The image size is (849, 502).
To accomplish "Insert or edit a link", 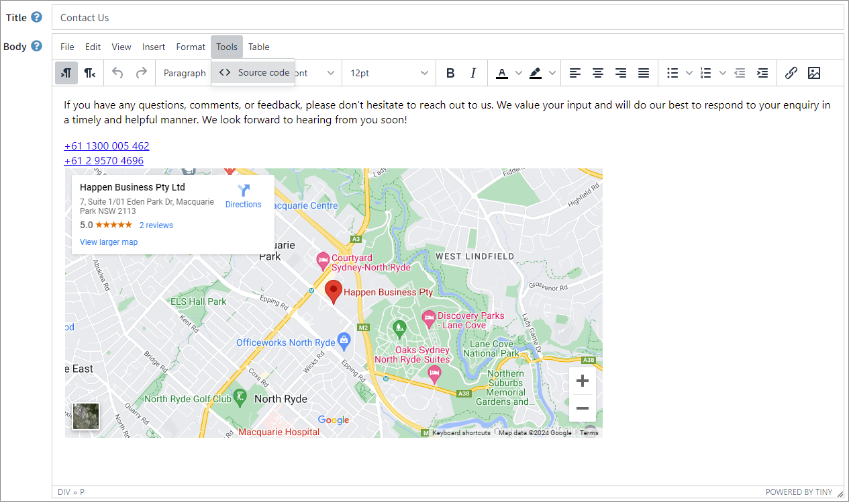I will click(791, 73).
